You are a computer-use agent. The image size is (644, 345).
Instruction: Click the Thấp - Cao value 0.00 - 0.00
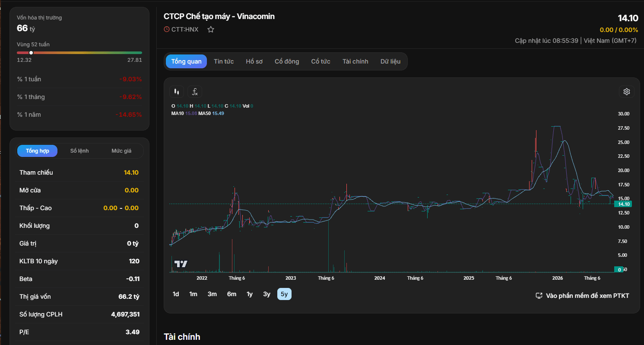point(121,208)
